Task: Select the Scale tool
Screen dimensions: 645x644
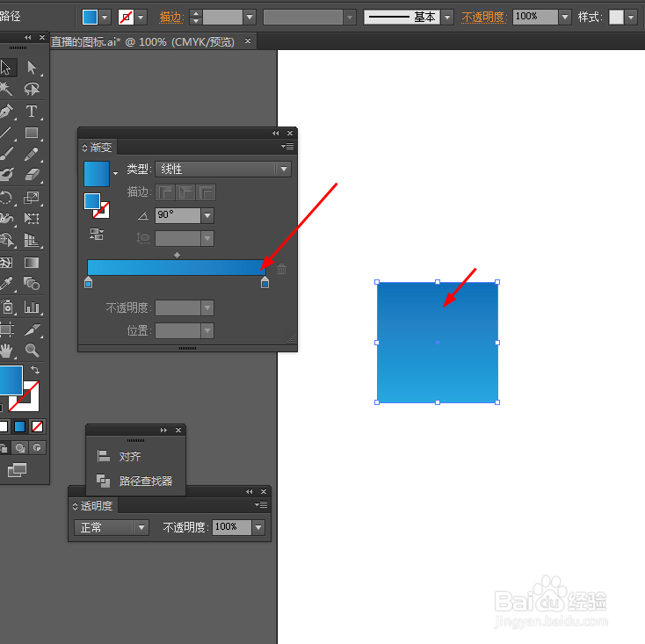Action: (x=32, y=198)
